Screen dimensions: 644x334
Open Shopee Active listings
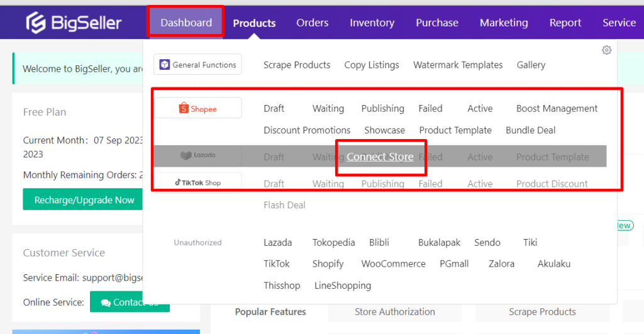point(480,108)
